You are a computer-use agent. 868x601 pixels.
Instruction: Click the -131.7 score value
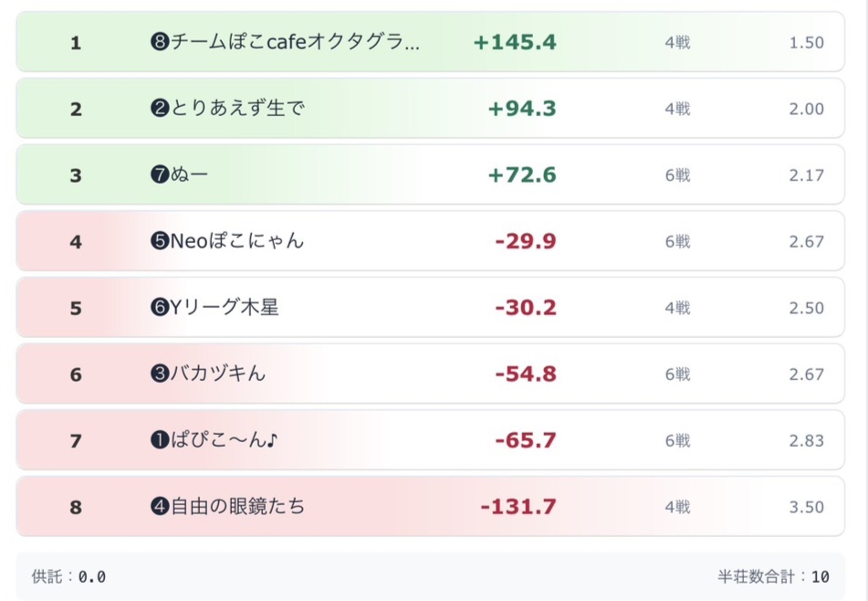pos(518,507)
